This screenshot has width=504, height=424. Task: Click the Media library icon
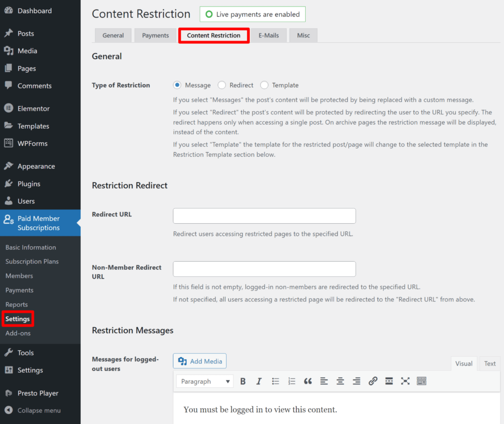coord(8,51)
